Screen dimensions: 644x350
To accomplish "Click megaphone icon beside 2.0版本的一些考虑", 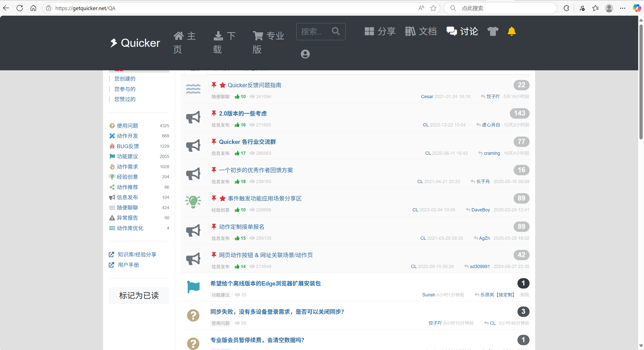I will click(x=193, y=117).
